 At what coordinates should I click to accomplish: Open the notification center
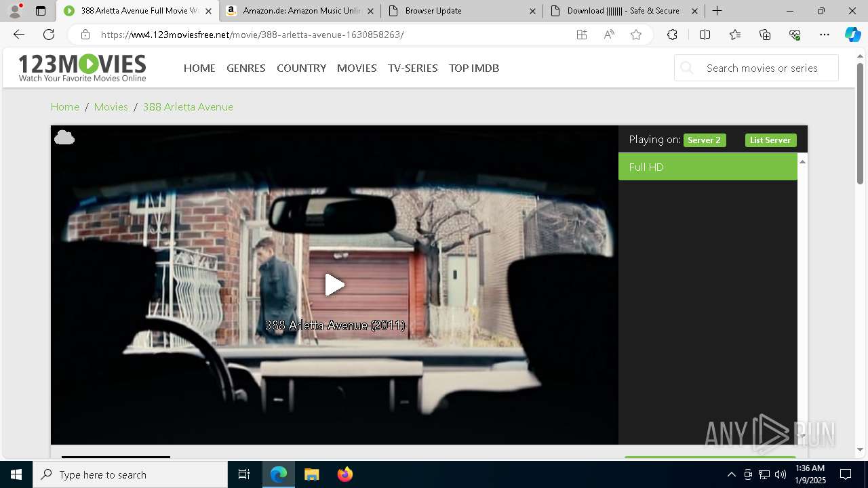click(x=846, y=474)
